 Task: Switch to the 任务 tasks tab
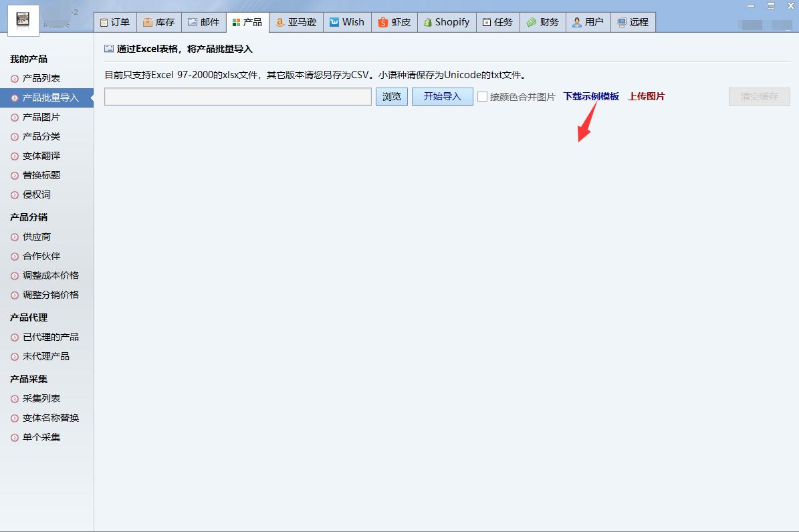click(497, 22)
